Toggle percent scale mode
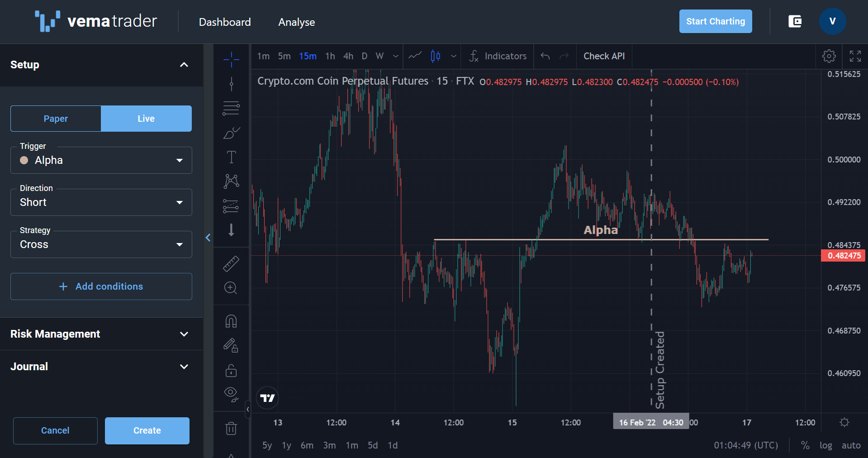Screen dimensions: 868x458 (805, 445)
